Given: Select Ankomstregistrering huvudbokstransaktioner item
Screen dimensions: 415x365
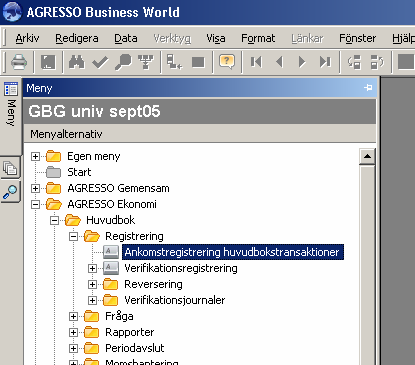Looking at the screenshot, I should pos(233,252).
